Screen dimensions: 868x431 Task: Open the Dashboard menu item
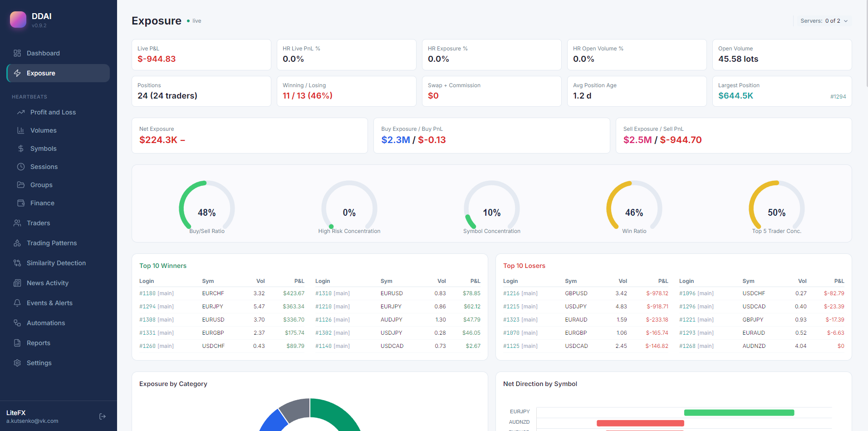58,53
